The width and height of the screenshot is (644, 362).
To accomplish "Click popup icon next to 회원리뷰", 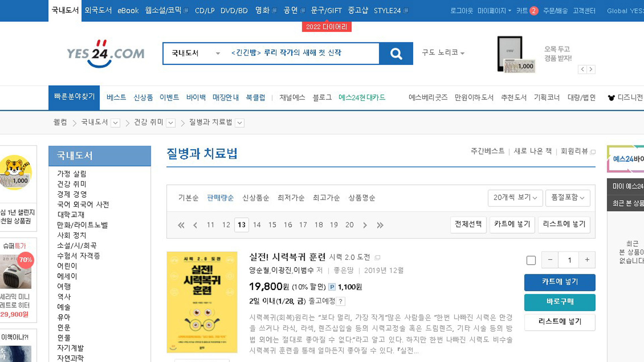I will 593,152.
